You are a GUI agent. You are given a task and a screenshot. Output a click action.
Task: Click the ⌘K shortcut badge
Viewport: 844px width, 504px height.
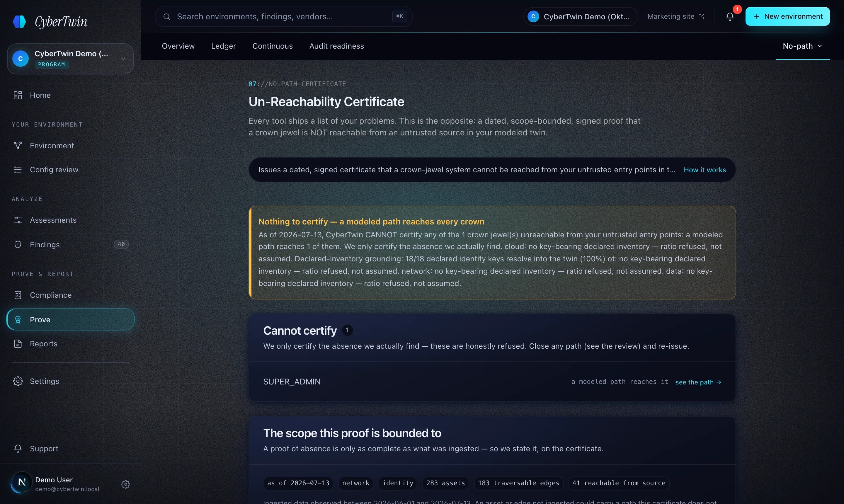point(399,16)
